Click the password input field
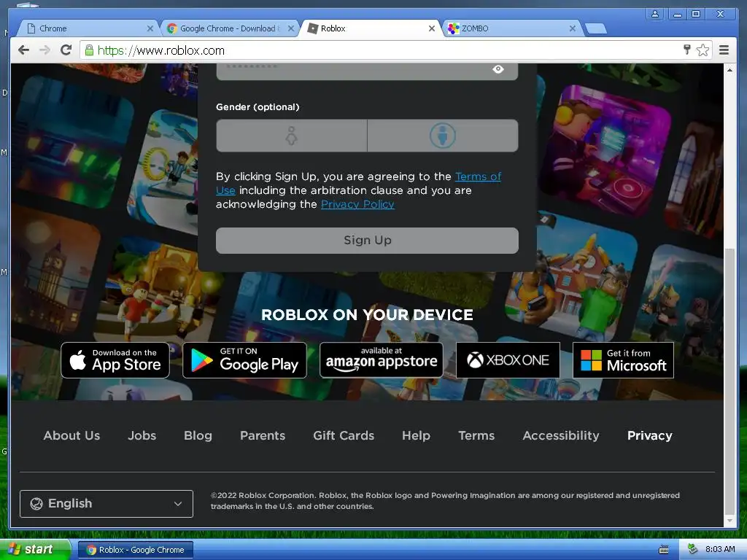 coord(367,71)
